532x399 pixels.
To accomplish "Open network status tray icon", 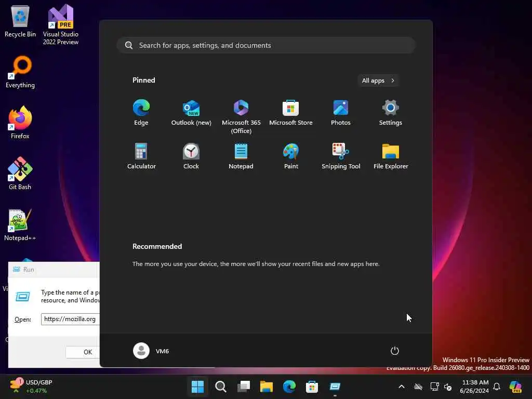I will (x=435, y=387).
